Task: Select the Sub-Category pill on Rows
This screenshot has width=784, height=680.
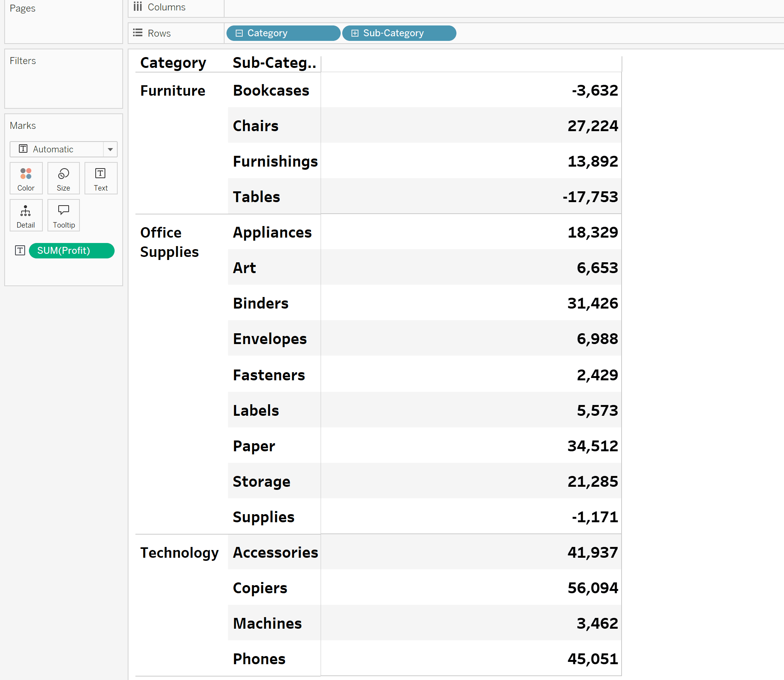Action: tap(399, 33)
